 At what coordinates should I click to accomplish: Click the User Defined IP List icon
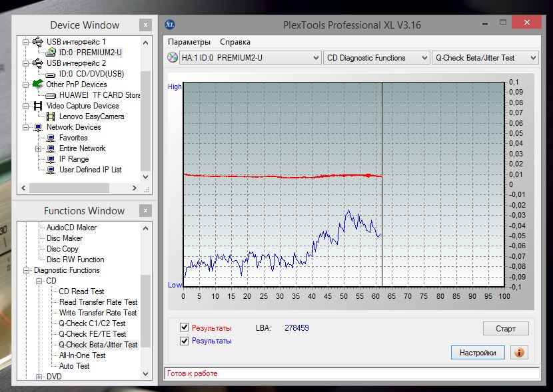(51, 170)
